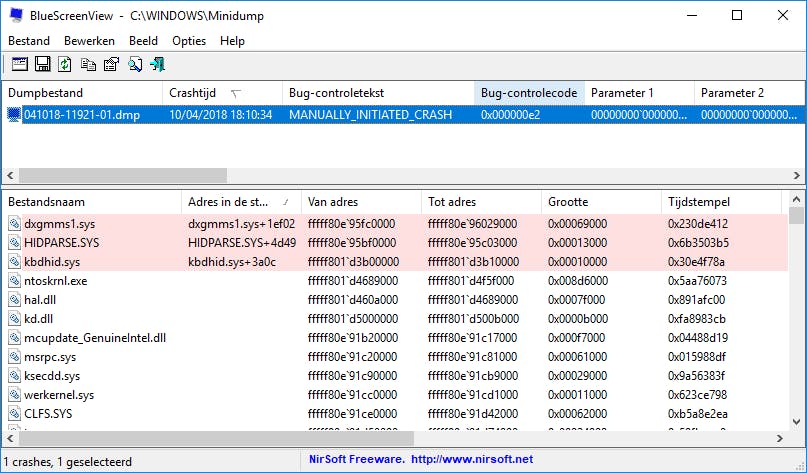
Task: Sort by the Bug-controlecode column header
Action: coord(528,93)
